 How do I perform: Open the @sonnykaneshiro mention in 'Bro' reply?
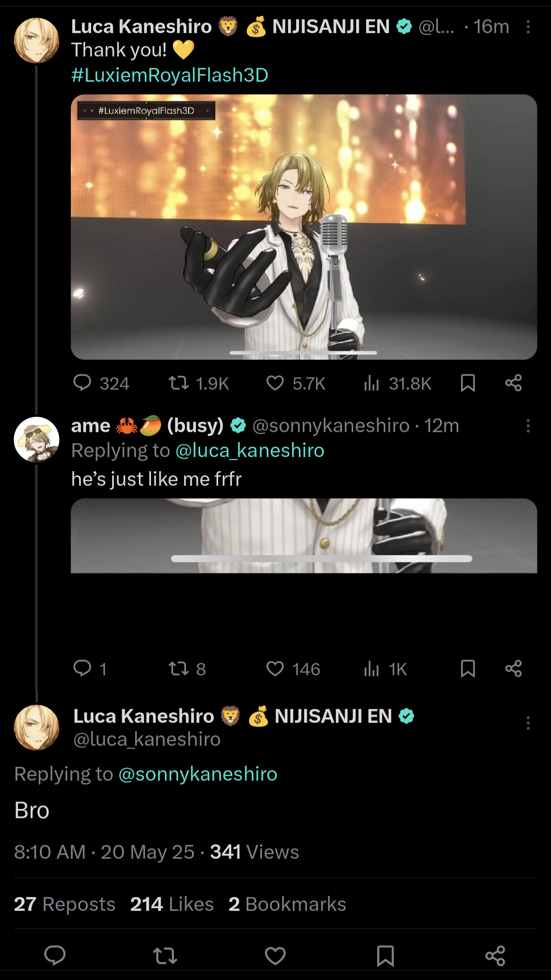click(197, 774)
